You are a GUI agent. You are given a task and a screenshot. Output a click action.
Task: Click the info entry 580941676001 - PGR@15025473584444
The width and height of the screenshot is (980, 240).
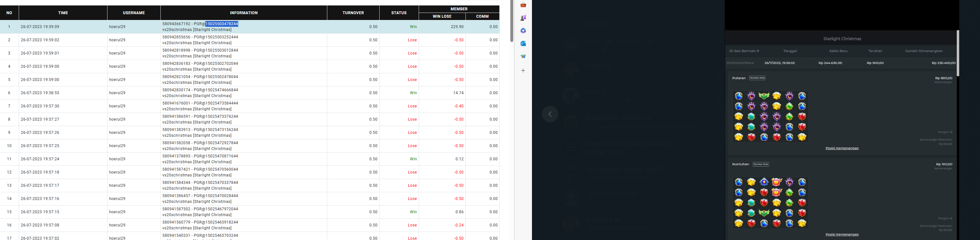coord(200,104)
